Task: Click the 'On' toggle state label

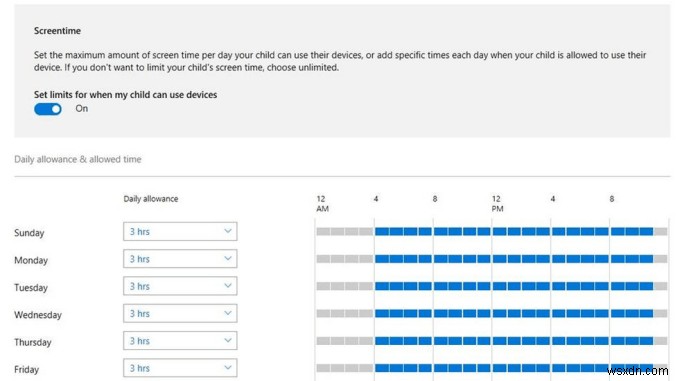Action: (x=82, y=108)
